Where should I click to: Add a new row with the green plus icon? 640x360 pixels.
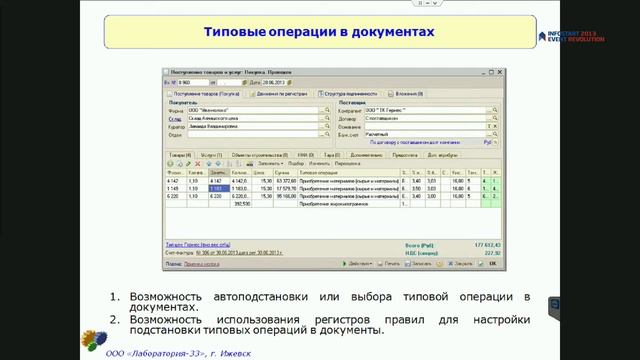170,164
